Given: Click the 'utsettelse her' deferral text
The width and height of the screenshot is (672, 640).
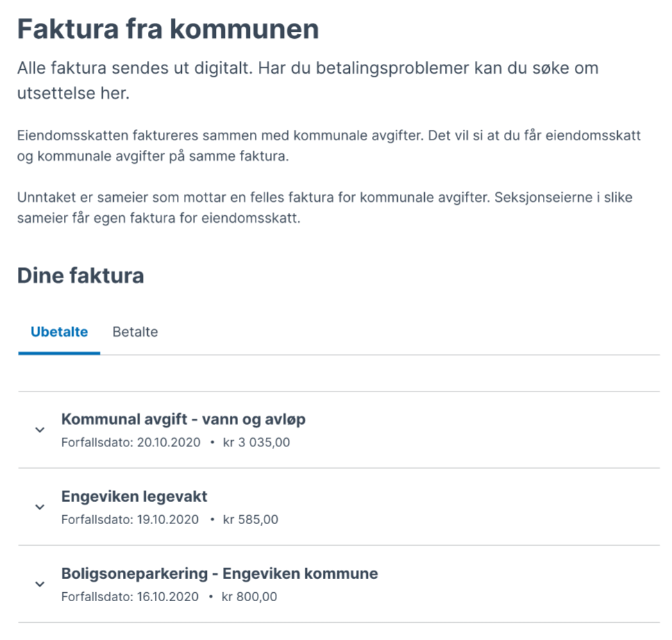Looking at the screenshot, I should pos(73,94).
